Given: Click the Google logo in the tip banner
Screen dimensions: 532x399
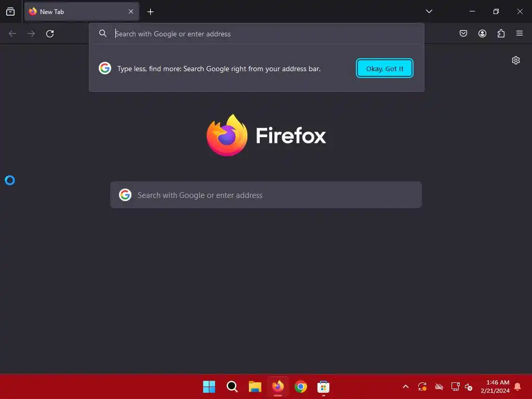Looking at the screenshot, I should click(x=105, y=68).
